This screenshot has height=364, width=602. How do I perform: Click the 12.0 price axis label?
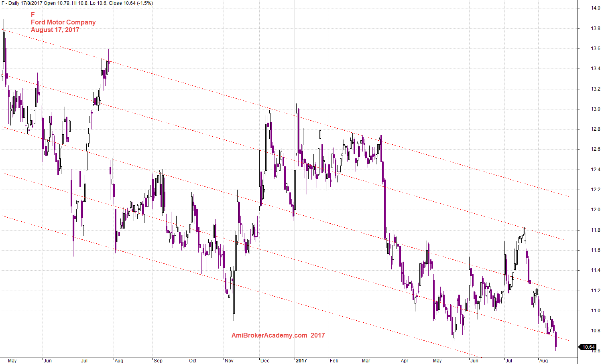pos(595,210)
